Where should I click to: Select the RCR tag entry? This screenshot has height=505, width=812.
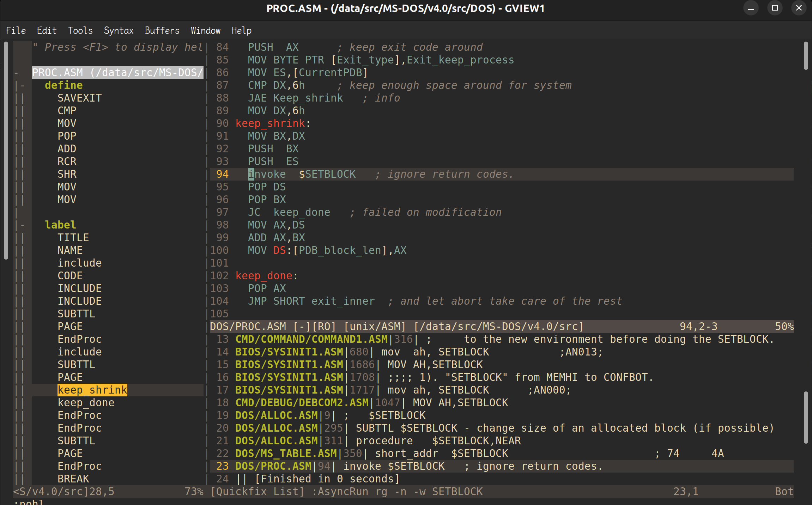67,162
